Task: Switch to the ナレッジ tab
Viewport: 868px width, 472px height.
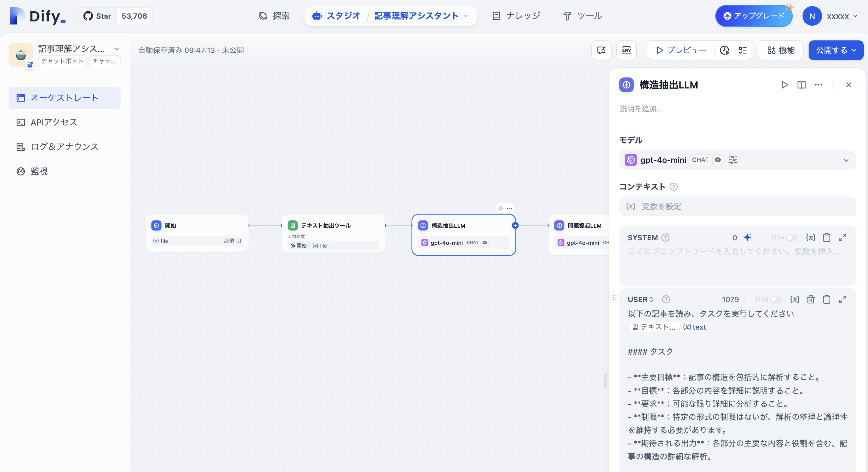Action: point(516,16)
